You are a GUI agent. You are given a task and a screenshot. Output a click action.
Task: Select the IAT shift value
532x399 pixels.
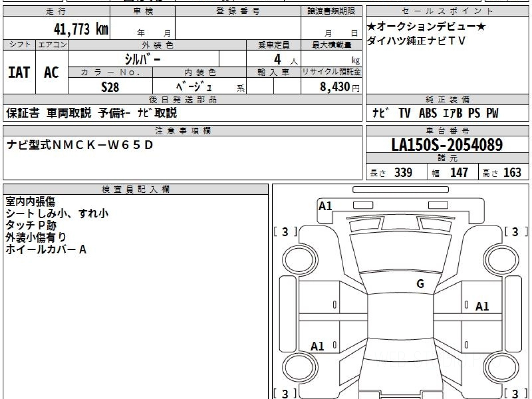coord(19,72)
